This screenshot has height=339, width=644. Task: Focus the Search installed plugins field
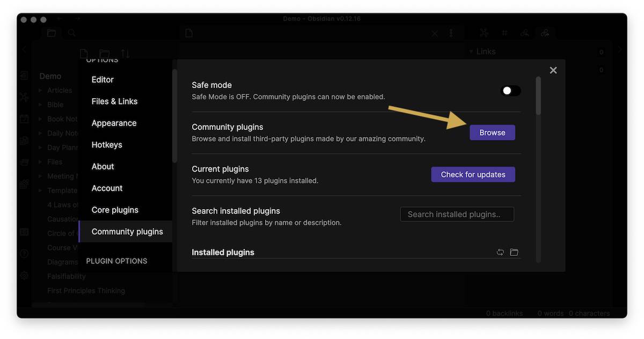click(457, 214)
